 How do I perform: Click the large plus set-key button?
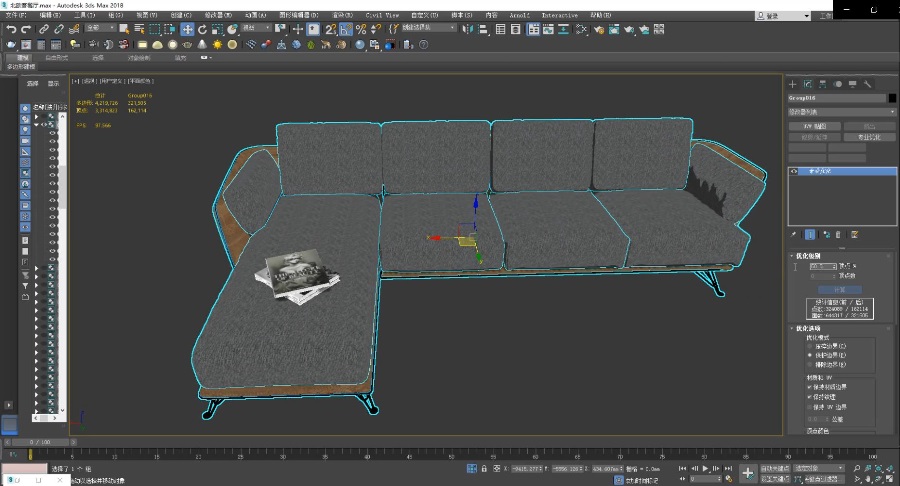pyautogui.click(x=748, y=473)
